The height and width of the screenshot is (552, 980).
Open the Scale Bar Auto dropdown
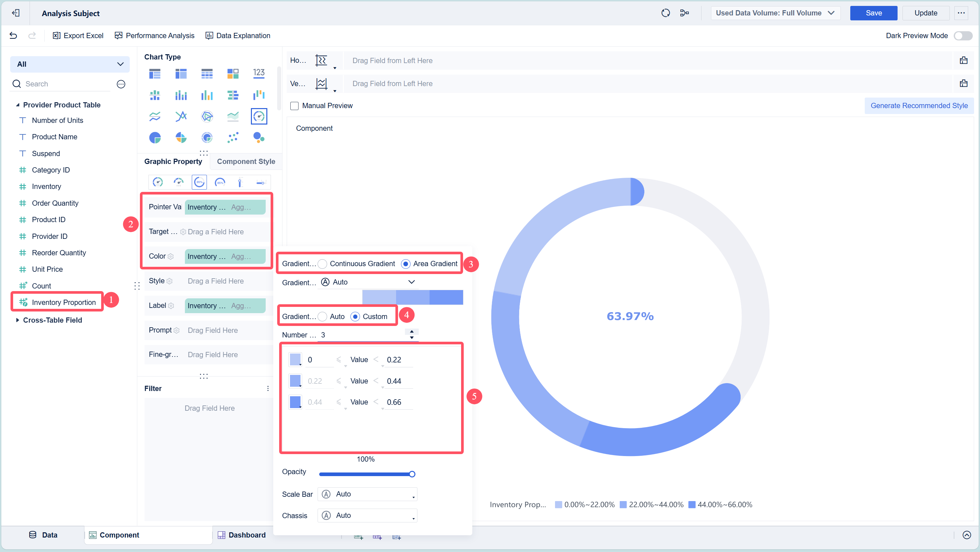pyautogui.click(x=367, y=494)
